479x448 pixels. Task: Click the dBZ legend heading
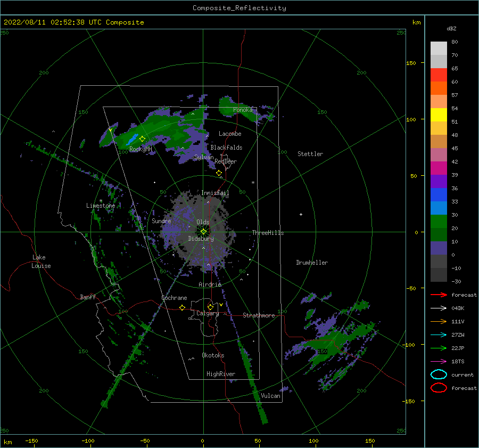(451, 28)
